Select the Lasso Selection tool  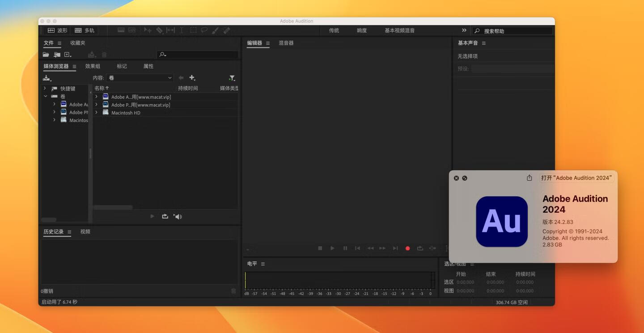(x=204, y=30)
